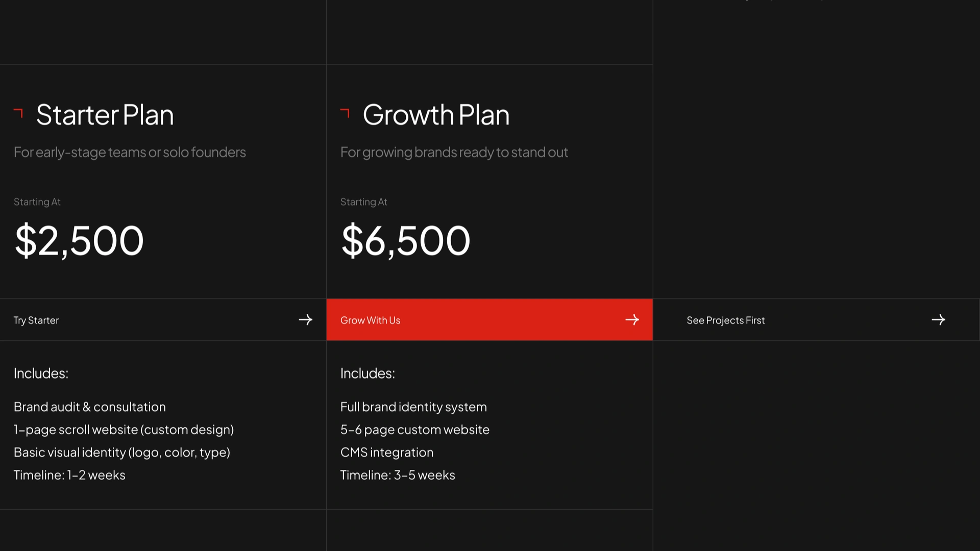980x551 pixels.
Task: Click the arrow icon beside Try Starter
Action: coord(306,320)
